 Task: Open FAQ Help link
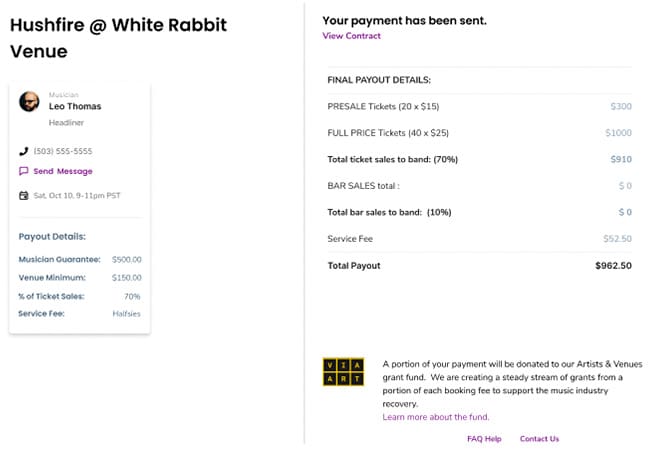484,439
